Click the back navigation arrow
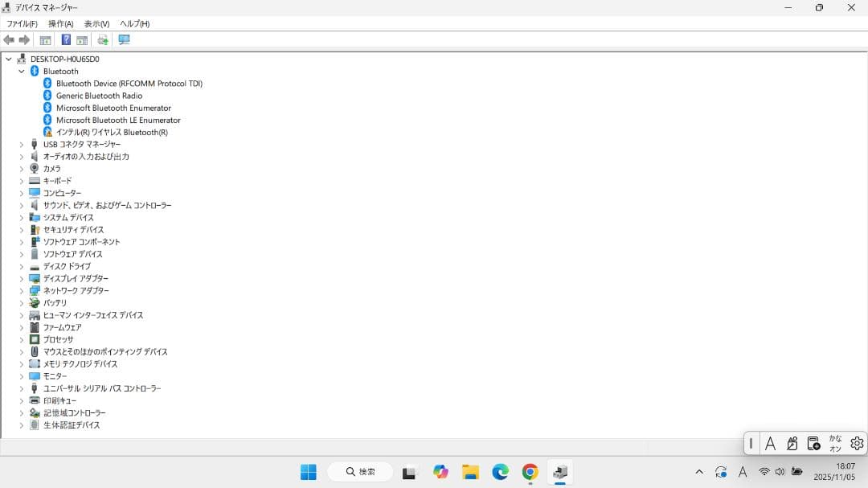 (x=8, y=39)
